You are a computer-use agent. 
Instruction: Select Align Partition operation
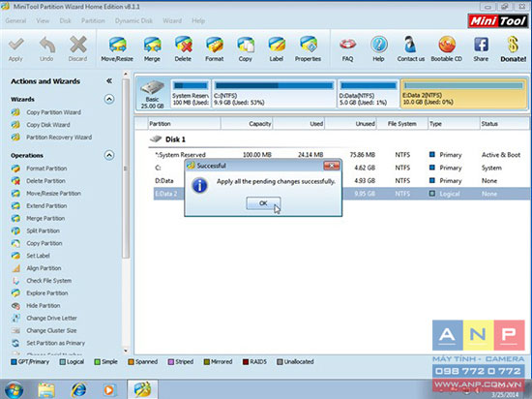point(44,268)
